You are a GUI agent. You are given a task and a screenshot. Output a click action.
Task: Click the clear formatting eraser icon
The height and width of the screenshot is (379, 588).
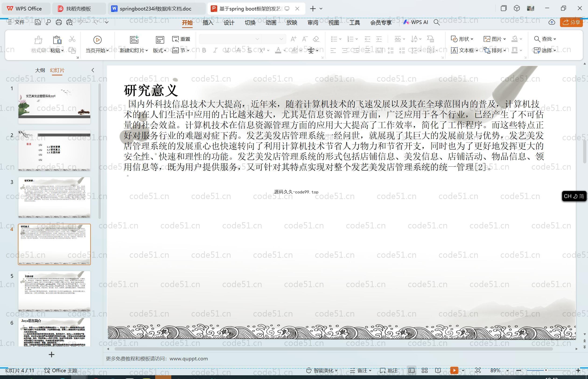(x=316, y=39)
